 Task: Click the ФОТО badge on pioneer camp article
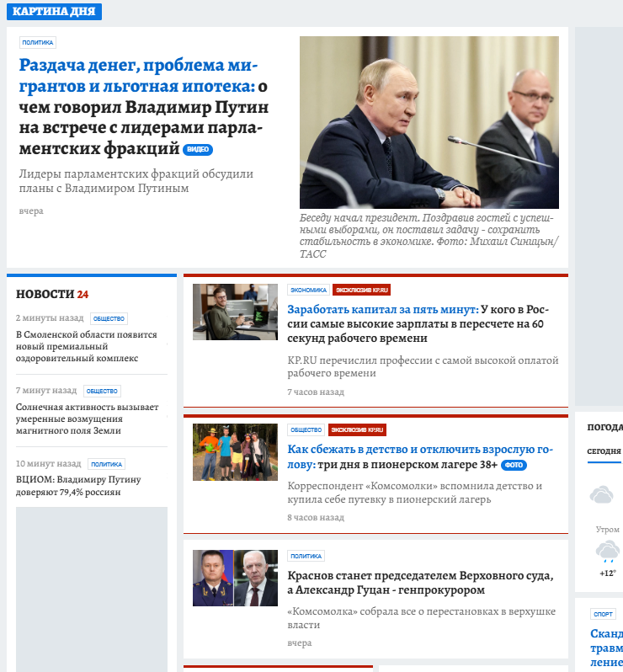point(514,465)
